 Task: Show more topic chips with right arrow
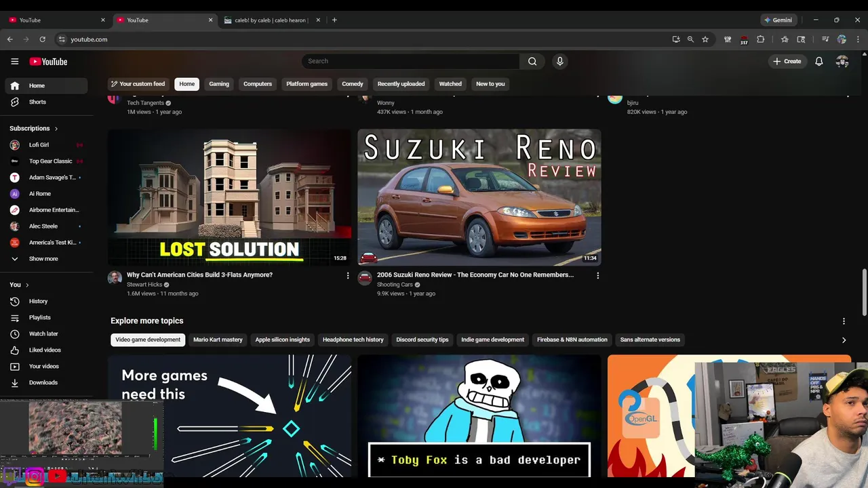pyautogui.click(x=844, y=340)
